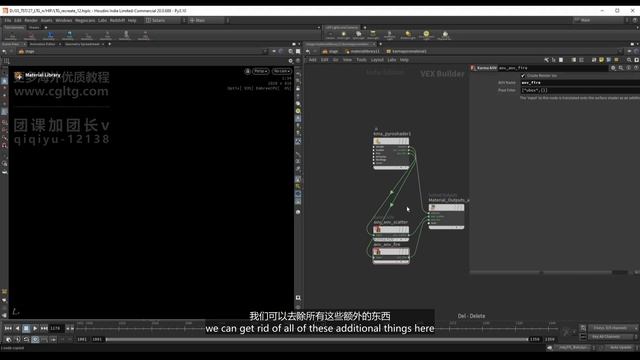
Task: Open network editor Layout menu
Action: (377, 60)
